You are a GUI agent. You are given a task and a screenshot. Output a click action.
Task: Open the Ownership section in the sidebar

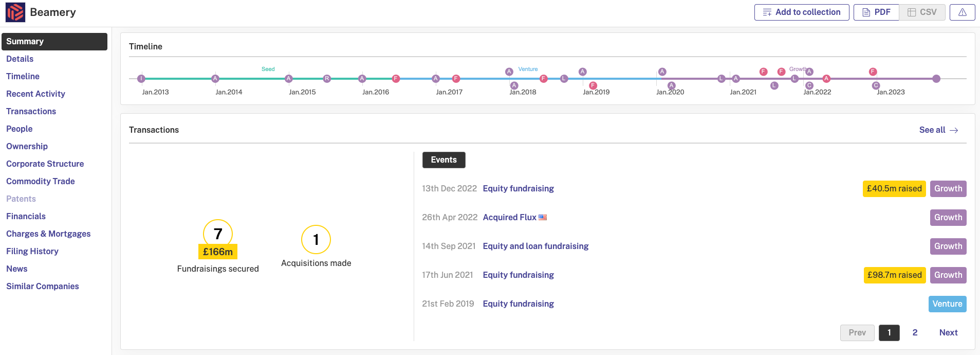pyautogui.click(x=27, y=147)
